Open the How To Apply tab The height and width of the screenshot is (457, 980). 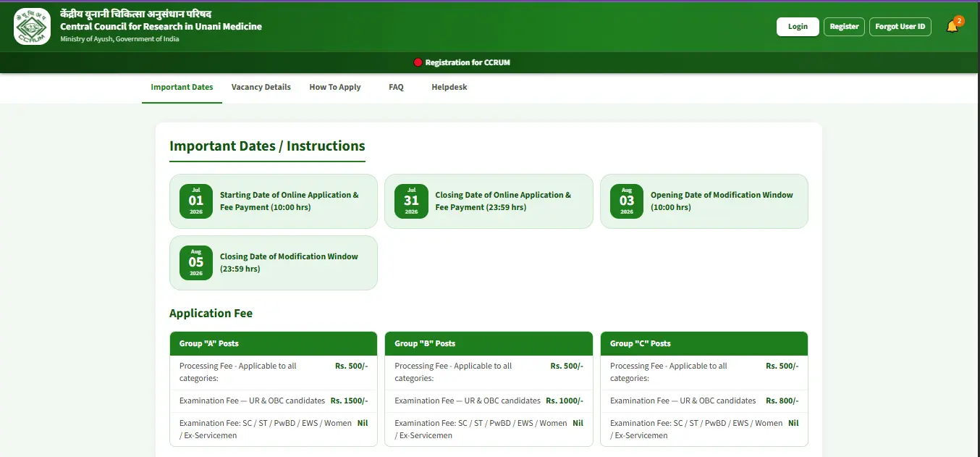335,87
